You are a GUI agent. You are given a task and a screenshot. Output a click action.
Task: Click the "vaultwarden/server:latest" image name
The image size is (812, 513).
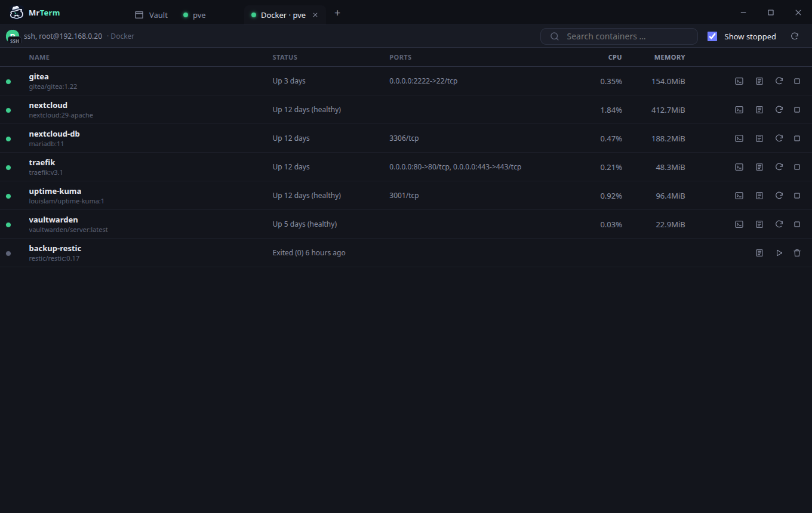[69, 230]
